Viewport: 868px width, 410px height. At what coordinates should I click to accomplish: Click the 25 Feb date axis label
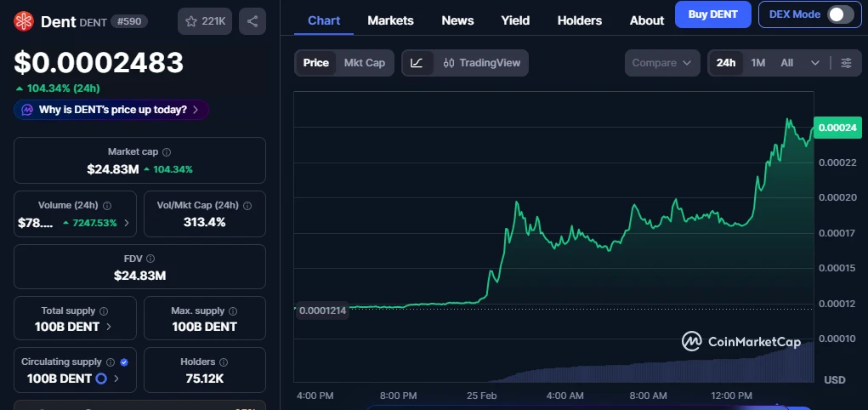pos(481,396)
